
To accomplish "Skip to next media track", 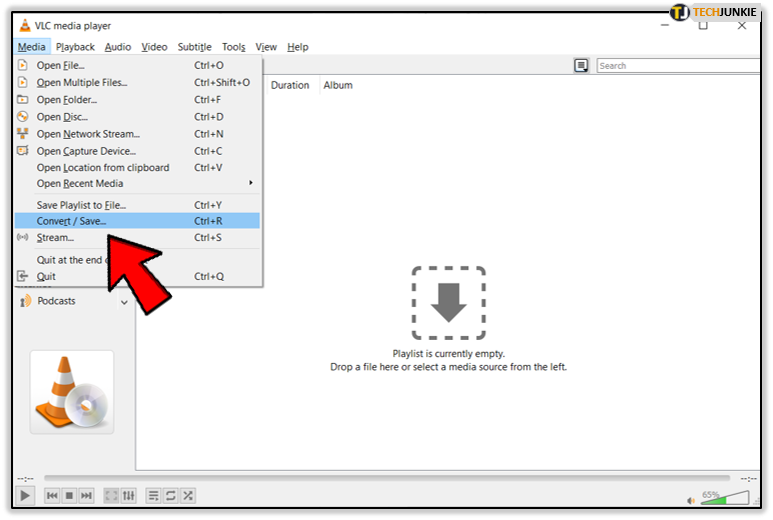I will pos(86,496).
